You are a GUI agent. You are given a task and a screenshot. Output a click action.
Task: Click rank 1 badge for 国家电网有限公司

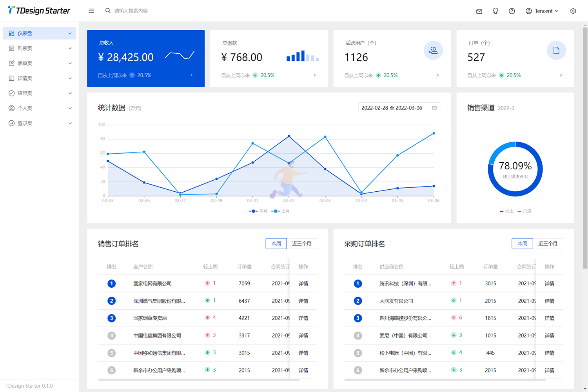(x=111, y=283)
